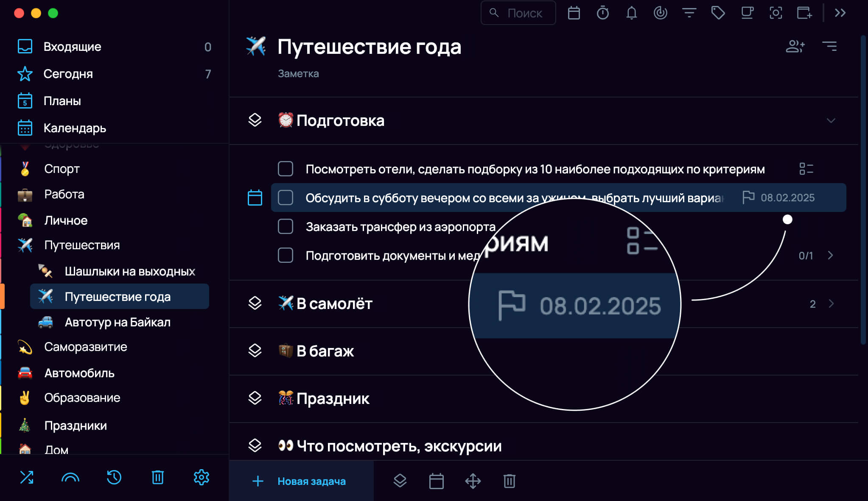This screenshot has height=501, width=868.
Task: Open project Шашлыки на выходных
Action: [x=120, y=271]
